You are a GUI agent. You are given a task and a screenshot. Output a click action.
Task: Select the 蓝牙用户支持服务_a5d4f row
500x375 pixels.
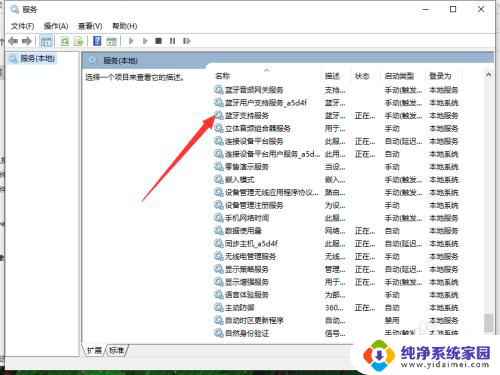pos(337,103)
